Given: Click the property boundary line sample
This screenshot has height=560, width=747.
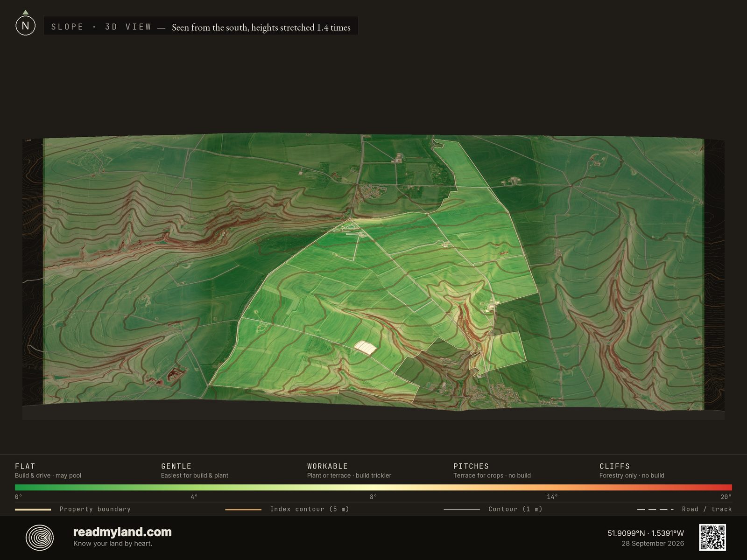Looking at the screenshot, I should (x=33, y=510).
